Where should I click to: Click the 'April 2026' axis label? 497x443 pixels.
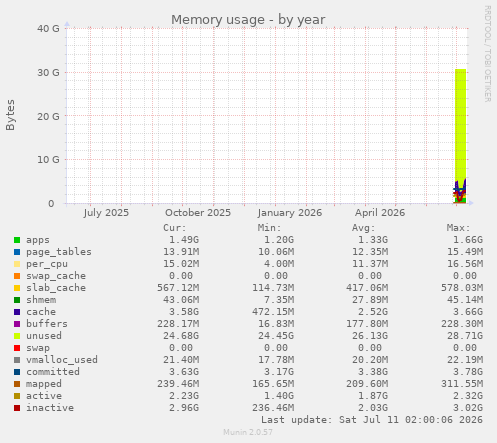click(380, 213)
